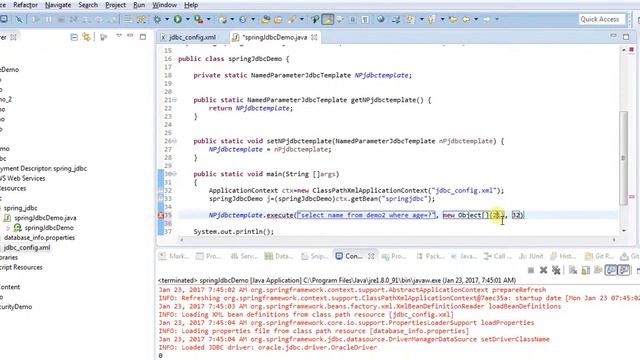The height and width of the screenshot is (360, 640).
Task: Open the Project menu
Action: [x=116, y=5]
